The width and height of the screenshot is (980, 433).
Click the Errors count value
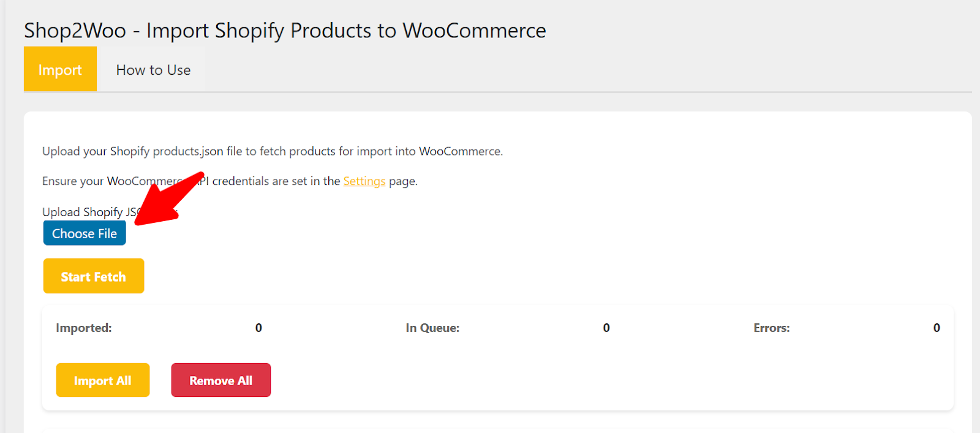coord(937,328)
